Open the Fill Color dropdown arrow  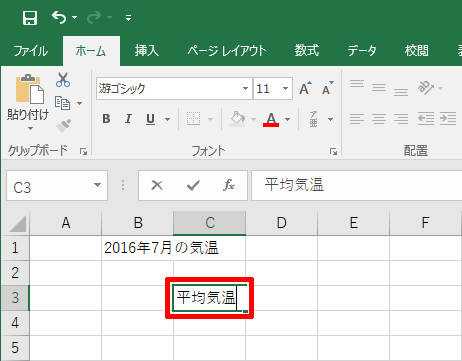click(253, 119)
